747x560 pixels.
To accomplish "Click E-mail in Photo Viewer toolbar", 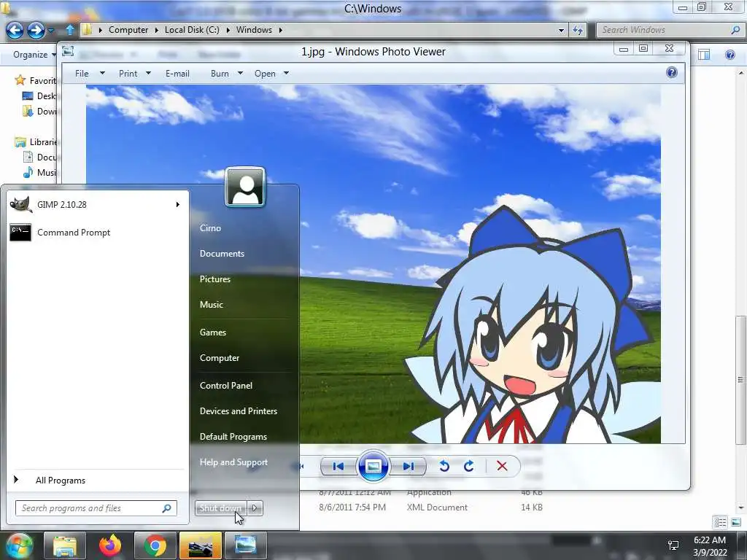I will [x=177, y=74].
